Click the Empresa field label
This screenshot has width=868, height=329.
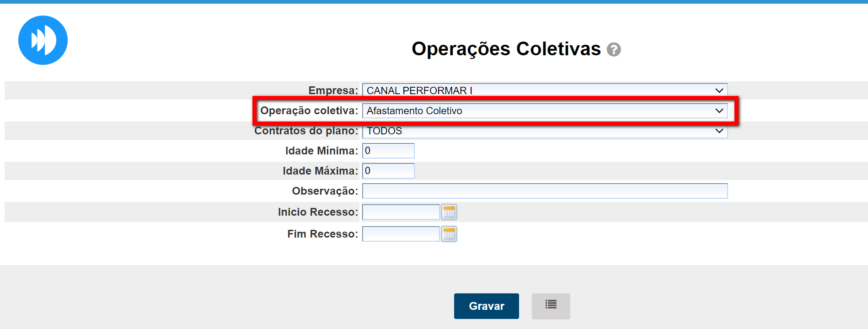click(x=333, y=90)
